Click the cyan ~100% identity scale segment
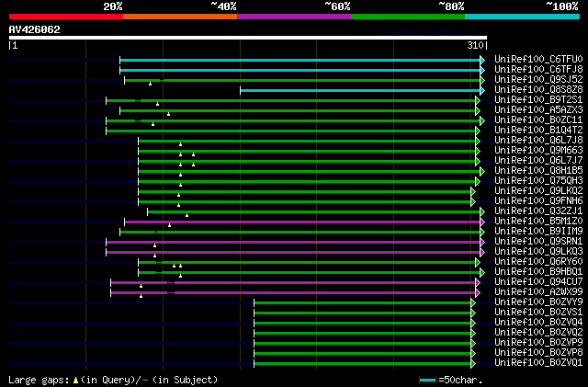The image size is (588, 387). (523, 17)
